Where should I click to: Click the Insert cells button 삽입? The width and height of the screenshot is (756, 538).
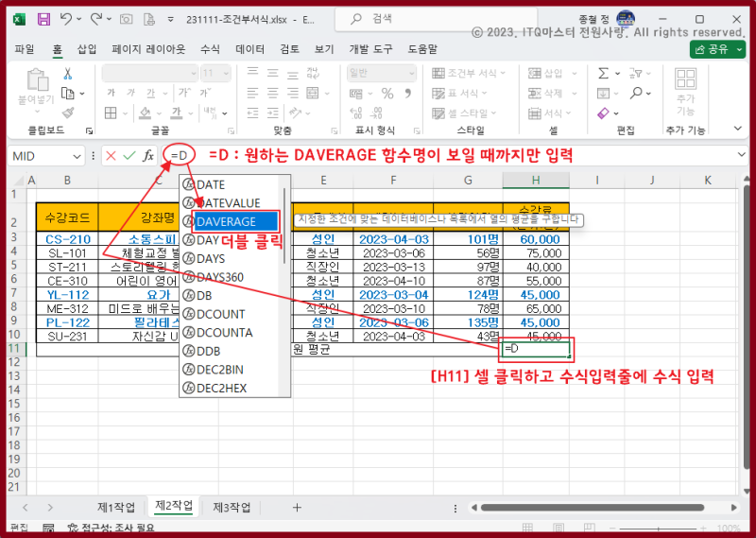click(x=553, y=74)
